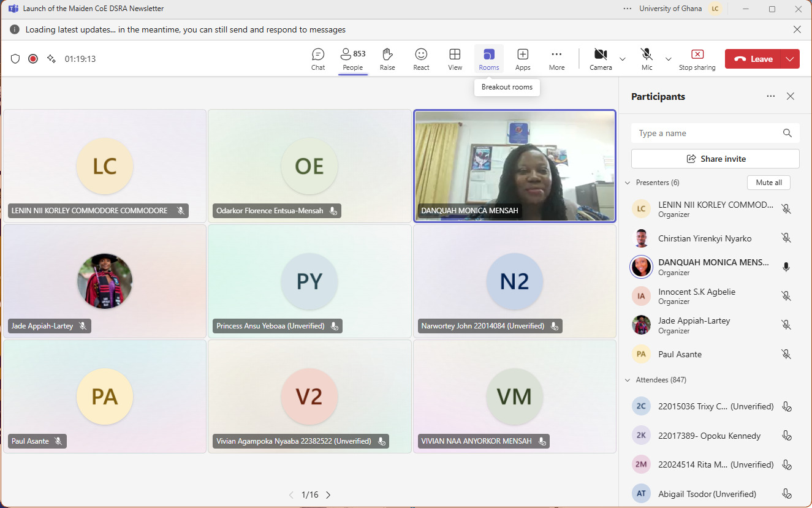Click mic icon for 22015036 Trixy attendee

tap(787, 406)
